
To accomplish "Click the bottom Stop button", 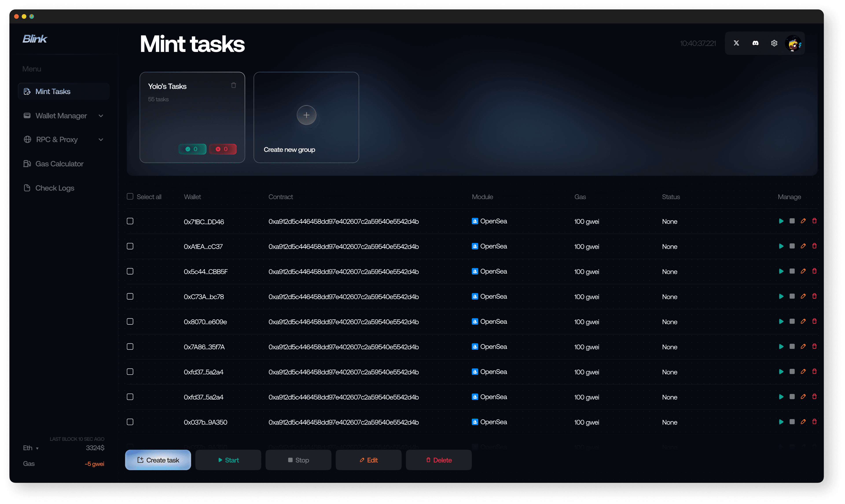I will pos(298,460).
